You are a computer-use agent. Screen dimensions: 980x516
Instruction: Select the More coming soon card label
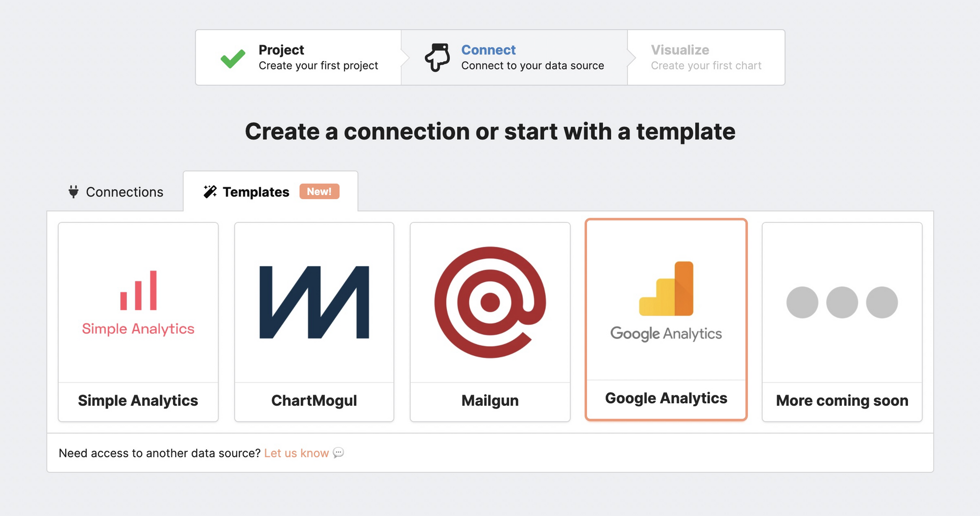coord(842,401)
